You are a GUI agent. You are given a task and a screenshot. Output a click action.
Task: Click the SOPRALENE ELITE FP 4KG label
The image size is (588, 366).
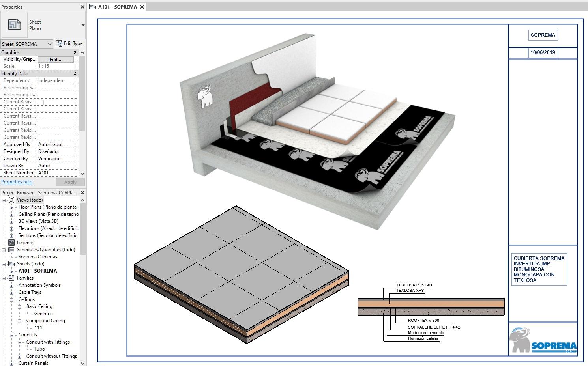pos(434,327)
